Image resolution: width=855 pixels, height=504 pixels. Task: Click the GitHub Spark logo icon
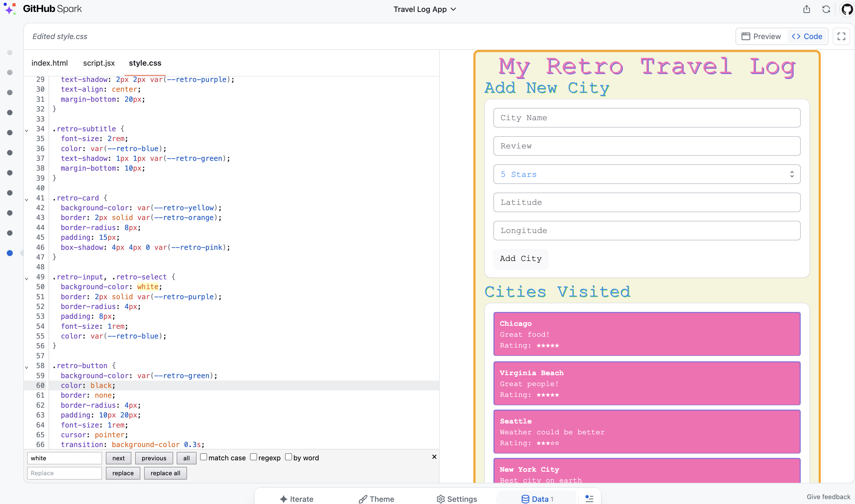click(x=10, y=9)
